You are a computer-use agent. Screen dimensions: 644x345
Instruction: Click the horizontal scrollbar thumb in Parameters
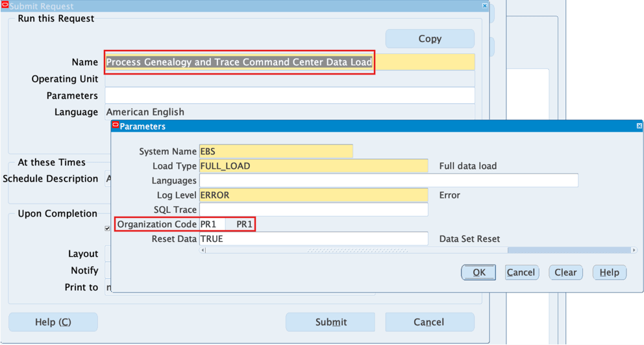[x=356, y=250]
